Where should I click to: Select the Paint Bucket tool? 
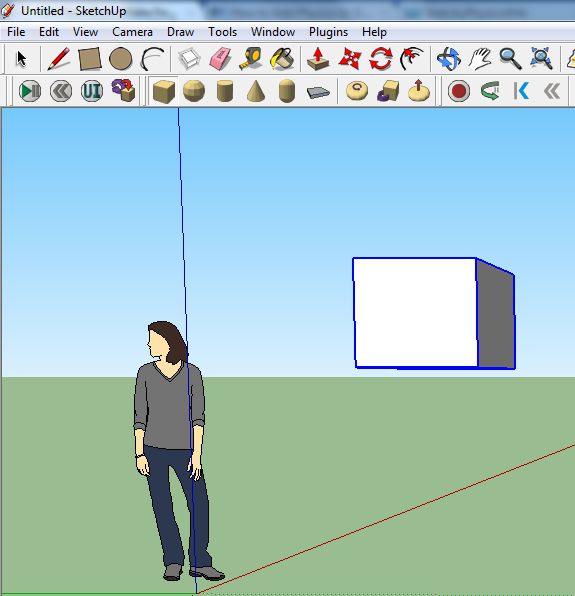[282, 59]
